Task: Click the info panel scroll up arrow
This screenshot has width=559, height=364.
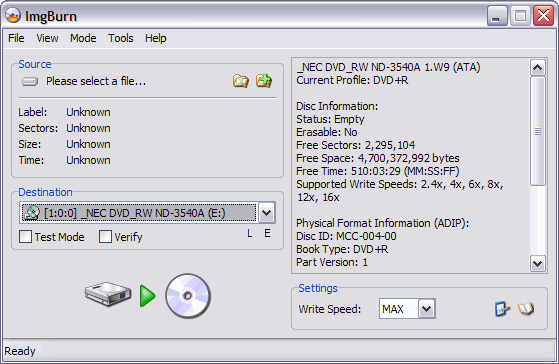Action: [x=538, y=67]
